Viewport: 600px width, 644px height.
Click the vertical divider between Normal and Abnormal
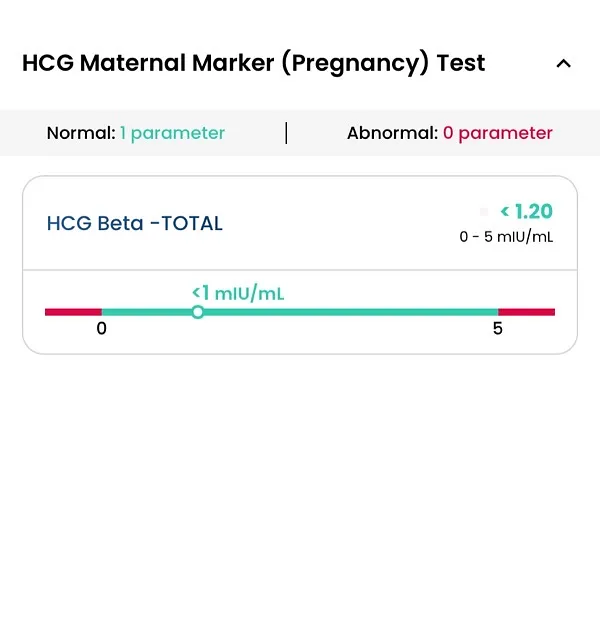pyautogui.click(x=286, y=133)
